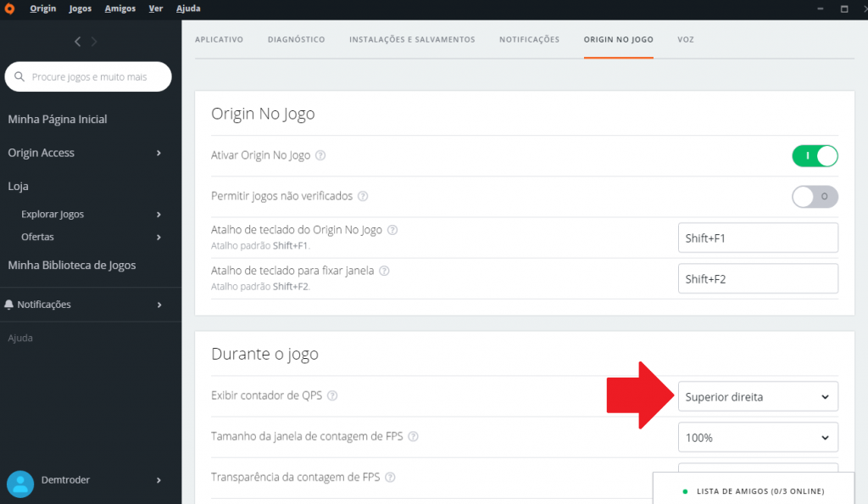The width and height of the screenshot is (868, 504).
Task: Open help for Ativar Origin No Jogo
Action: (320, 155)
